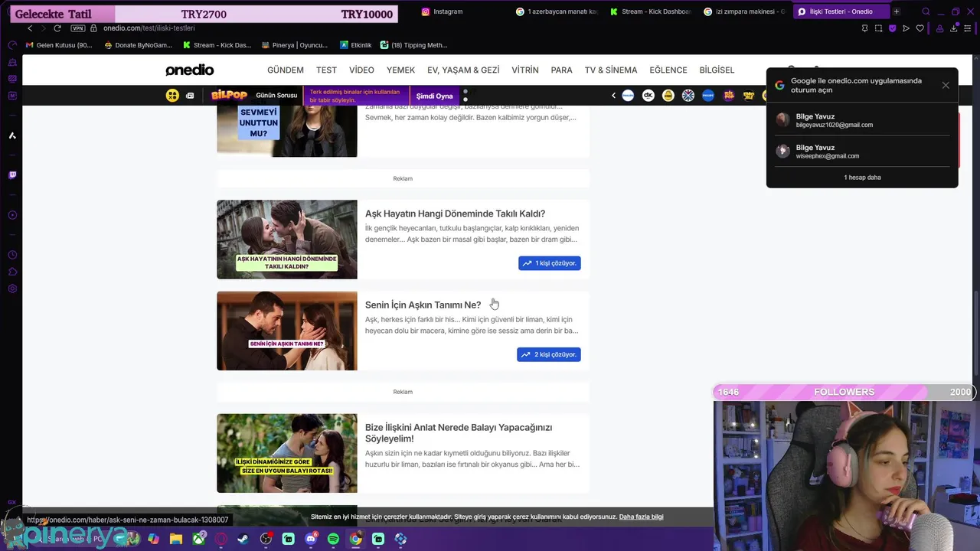This screenshot has width=980, height=551.
Task: Open sidebar settings gear icon
Action: tap(12, 289)
